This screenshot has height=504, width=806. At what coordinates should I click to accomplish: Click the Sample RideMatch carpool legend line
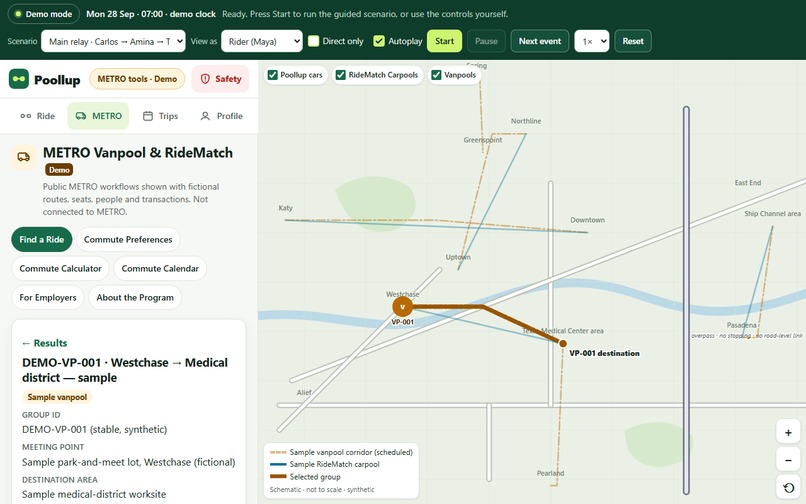click(278, 464)
